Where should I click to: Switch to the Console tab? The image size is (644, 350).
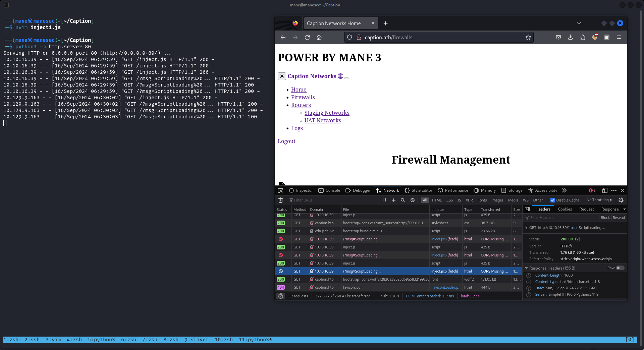(329, 190)
